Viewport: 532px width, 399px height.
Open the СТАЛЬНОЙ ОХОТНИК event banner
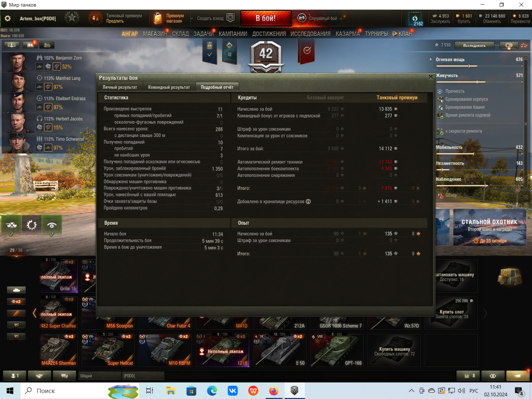pos(489,227)
